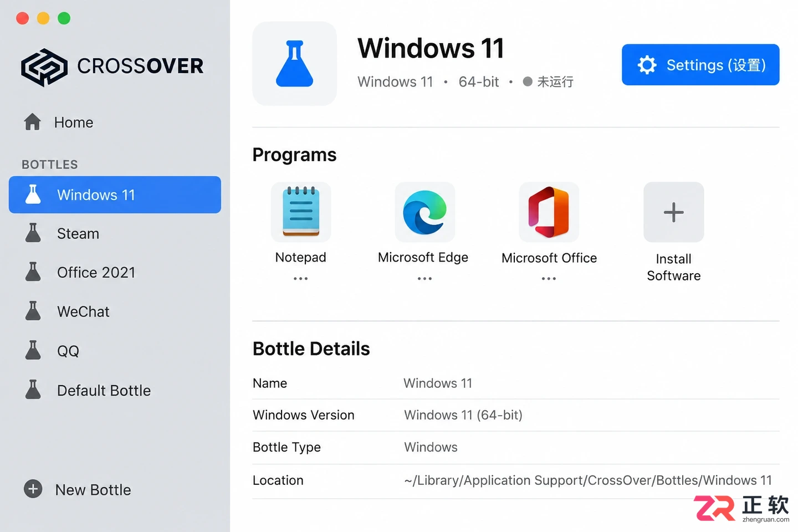This screenshot has width=798, height=532.
Task: Select the WeChat bottle label
Action: point(84,312)
